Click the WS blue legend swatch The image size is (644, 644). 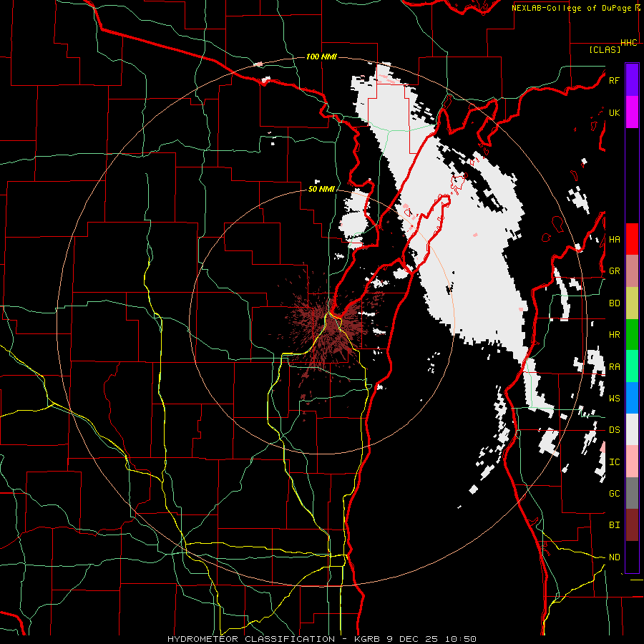pyautogui.click(x=632, y=398)
